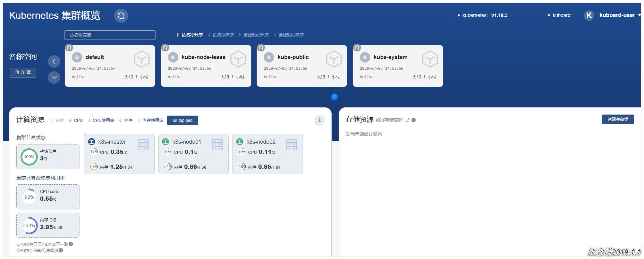The width and height of the screenshot is (644, 259).
Task: Click the left chevron namespace scroll button
Action: 54,61
